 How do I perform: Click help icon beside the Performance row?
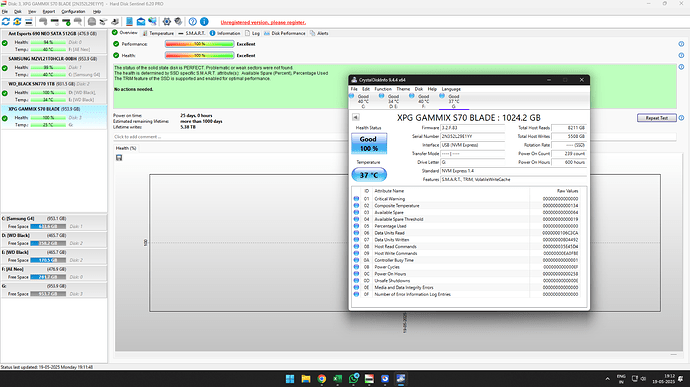[x=681, y=44]
